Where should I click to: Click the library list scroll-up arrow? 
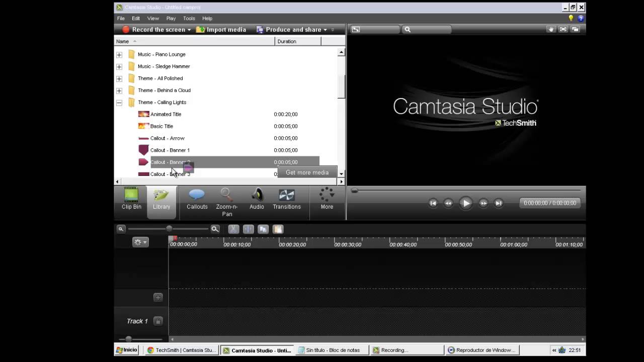[341, 52]
